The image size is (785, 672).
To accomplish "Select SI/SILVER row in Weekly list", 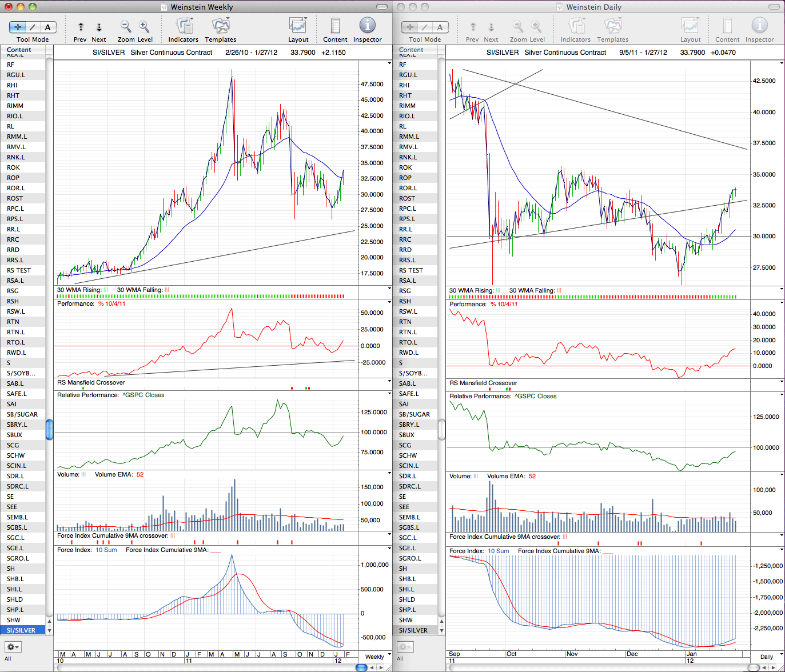I will click(23, 630).
